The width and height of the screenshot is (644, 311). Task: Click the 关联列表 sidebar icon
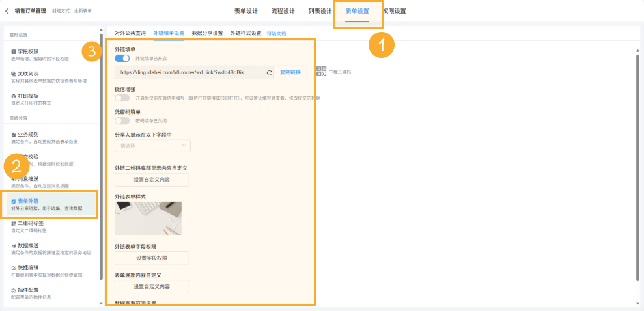14,74
